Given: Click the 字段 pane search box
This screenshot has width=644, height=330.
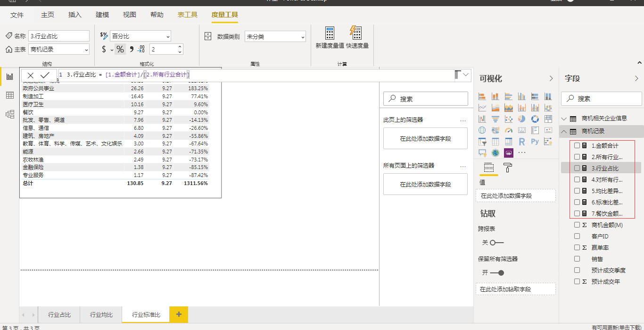Looking at the screenshot, I should click(x=602, y=99).
